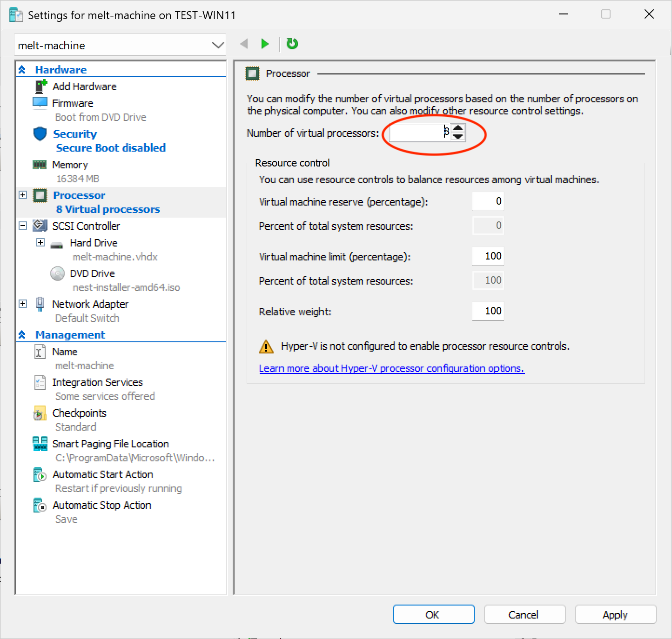Image resolution: width=672 pixels, height=639 pixels.
Task: Click the warning triangle icon
Action: pyautogui.click(x=266, y=346)
